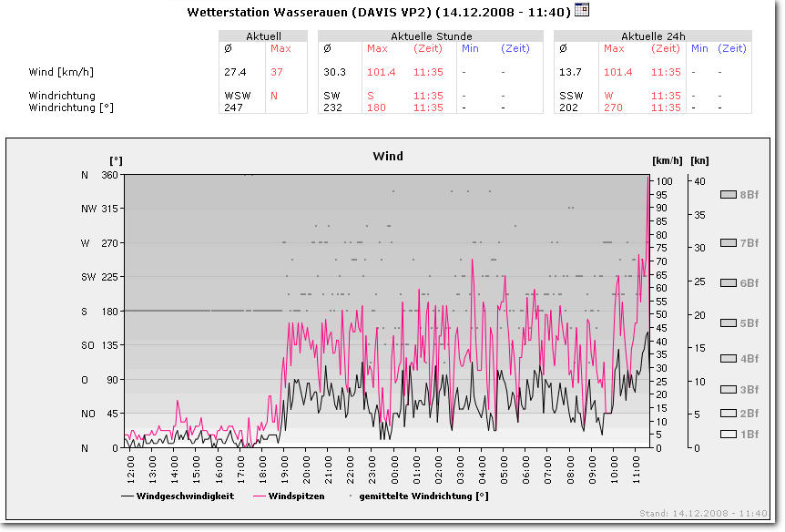Select the Aktuelle 24h column header

[x=653, y=36]
